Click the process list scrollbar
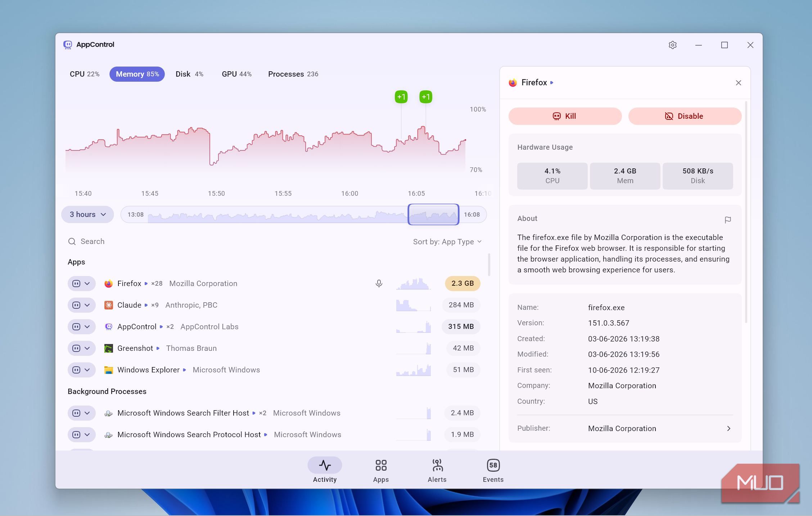This screenshot has width=812, height=516. coord(489,264)
